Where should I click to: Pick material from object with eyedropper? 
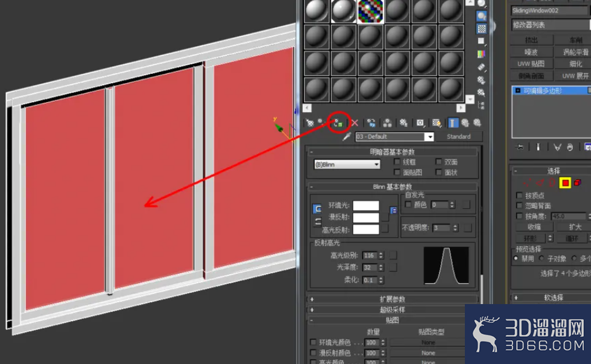pos(346,137)
